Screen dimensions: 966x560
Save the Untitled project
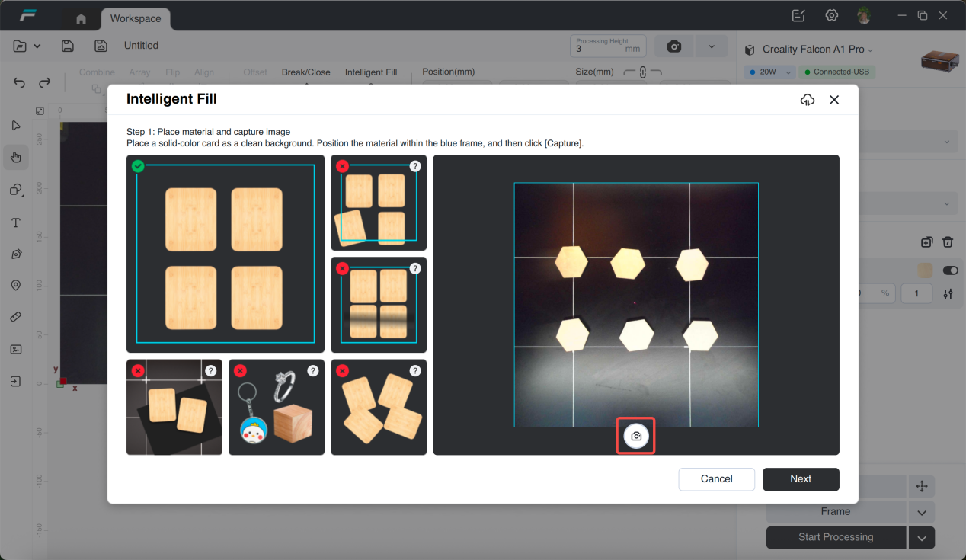click(68, 46)
